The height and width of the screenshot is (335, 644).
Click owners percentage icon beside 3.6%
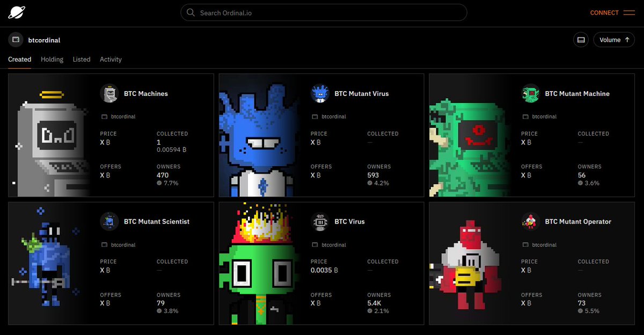tap(580, 183)
